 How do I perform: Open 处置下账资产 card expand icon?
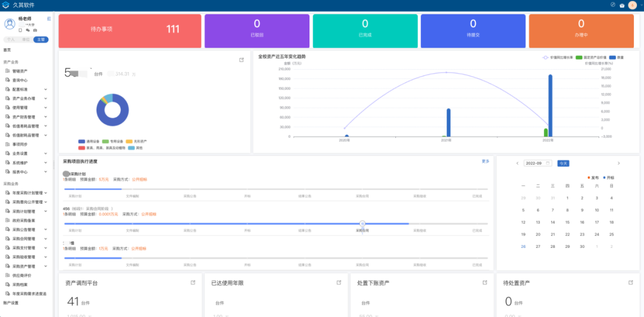pyautogui.click(x=485, y=282)
